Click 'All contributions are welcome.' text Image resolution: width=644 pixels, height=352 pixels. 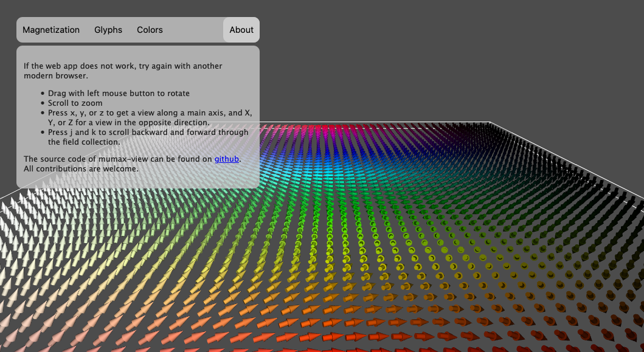click(x=81, y=169)
